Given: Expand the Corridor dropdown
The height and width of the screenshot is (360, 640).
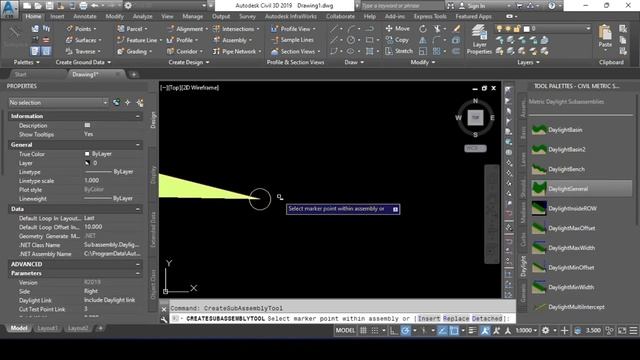Looking at the screenshot, I should point(185,51).
